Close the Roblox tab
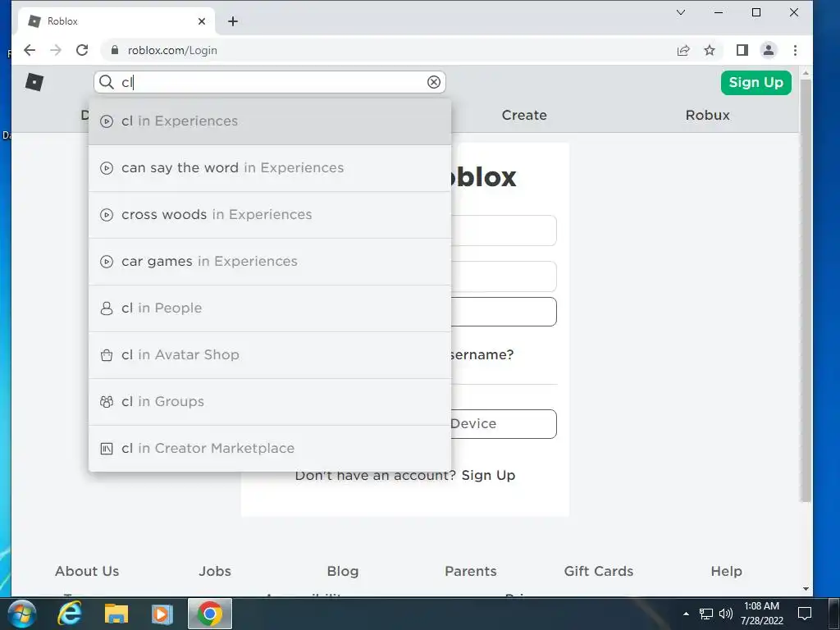840x630 pixels. 202,21
